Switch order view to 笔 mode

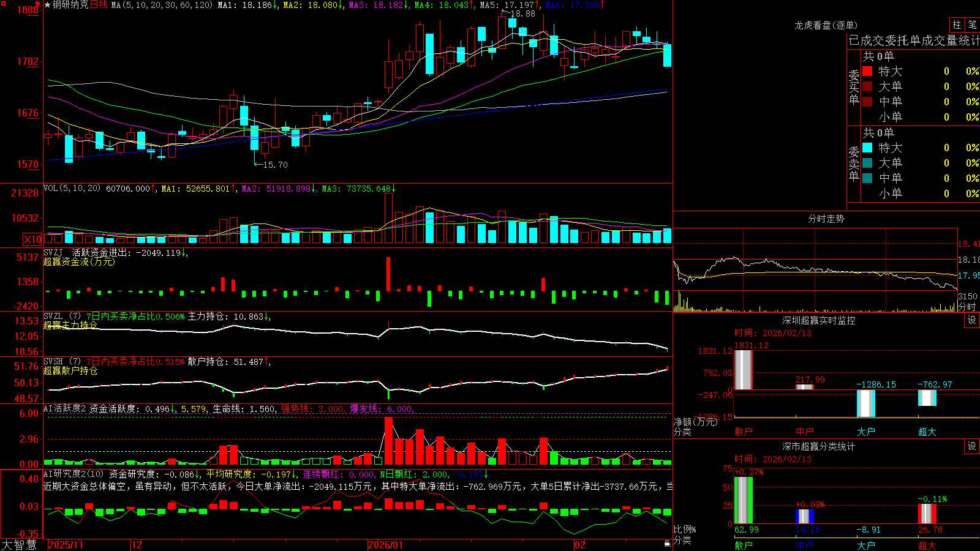[x=972, y=24]
